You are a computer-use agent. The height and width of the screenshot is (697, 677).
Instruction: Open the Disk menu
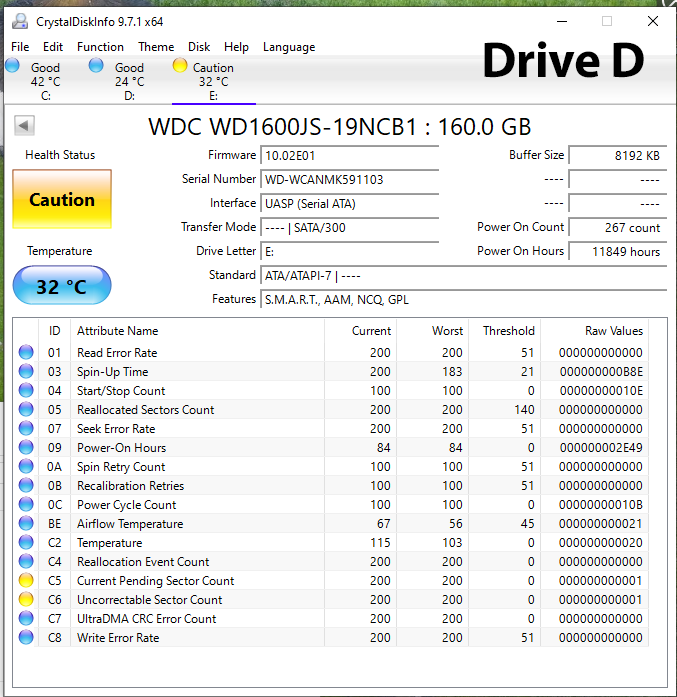(x=199, y=47)
